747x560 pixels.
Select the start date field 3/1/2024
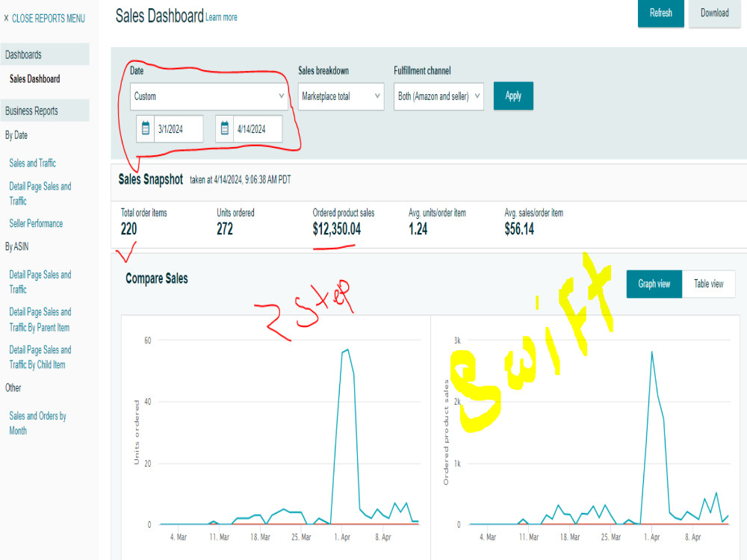click(x=179, y=128)
